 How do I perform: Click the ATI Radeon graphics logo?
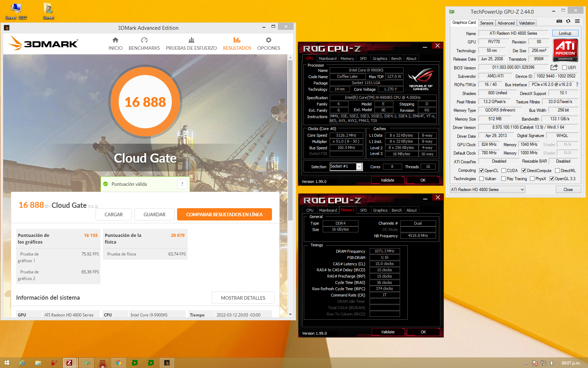click(565, 50)
